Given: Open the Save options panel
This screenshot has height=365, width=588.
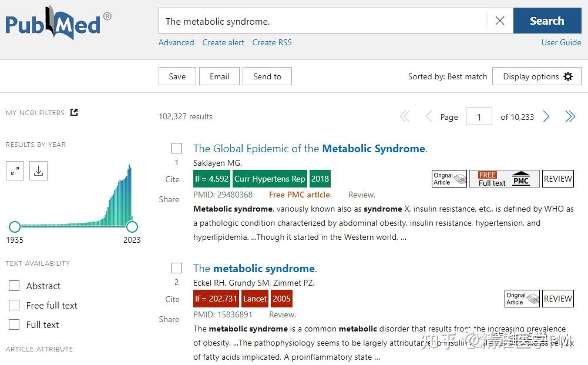Looking at the screenshot, I should tap(177, 76).
